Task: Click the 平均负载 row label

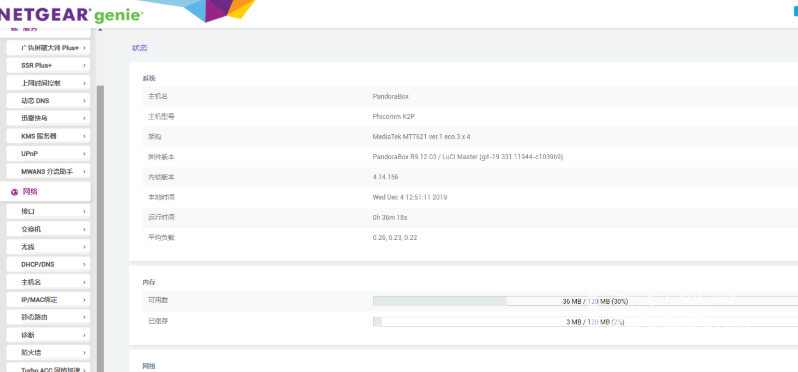Action: coord(161,238)
